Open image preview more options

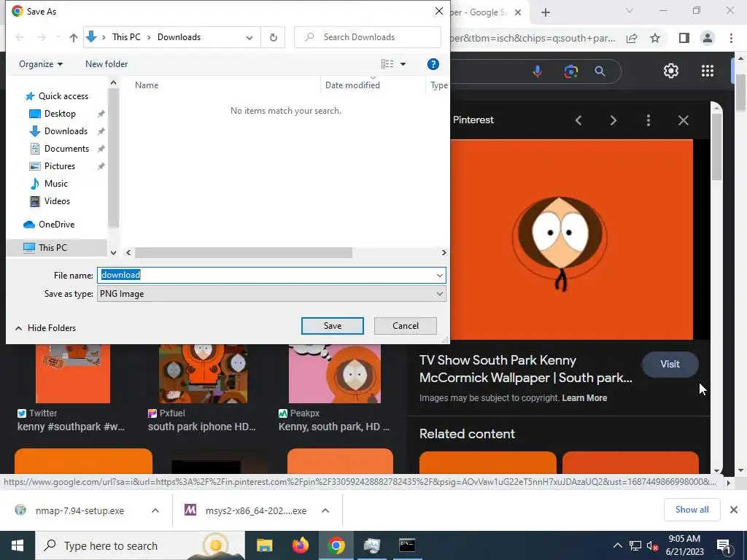[649, 120]
